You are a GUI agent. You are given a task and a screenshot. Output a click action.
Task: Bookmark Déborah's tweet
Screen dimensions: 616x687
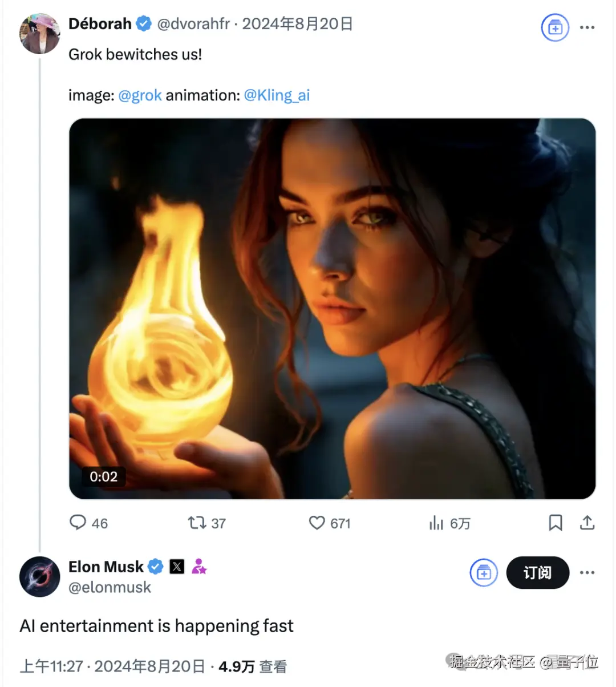[x=556, y=523]
